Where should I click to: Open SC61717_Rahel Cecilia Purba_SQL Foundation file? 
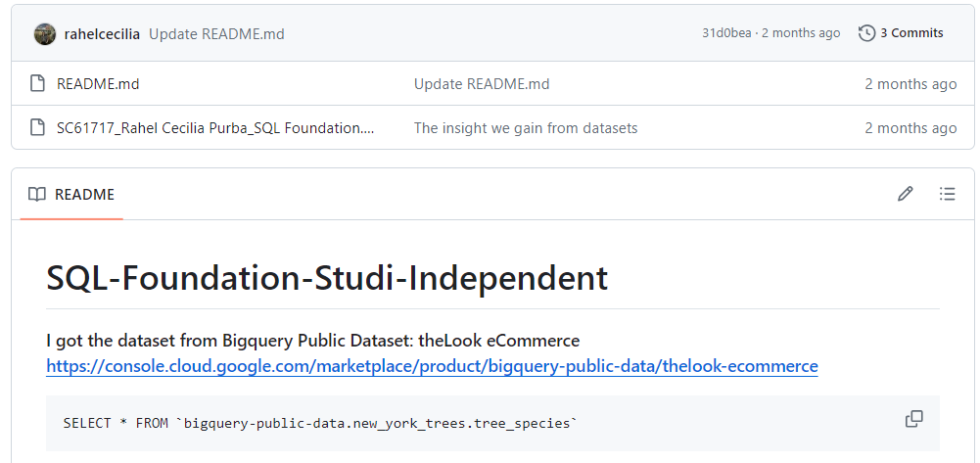tap(215, 128)
